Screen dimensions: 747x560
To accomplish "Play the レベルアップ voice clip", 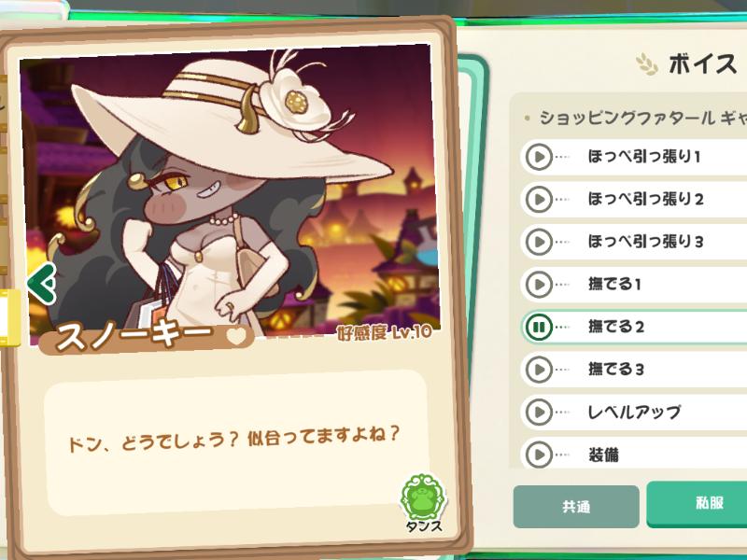I will point(539,412).
